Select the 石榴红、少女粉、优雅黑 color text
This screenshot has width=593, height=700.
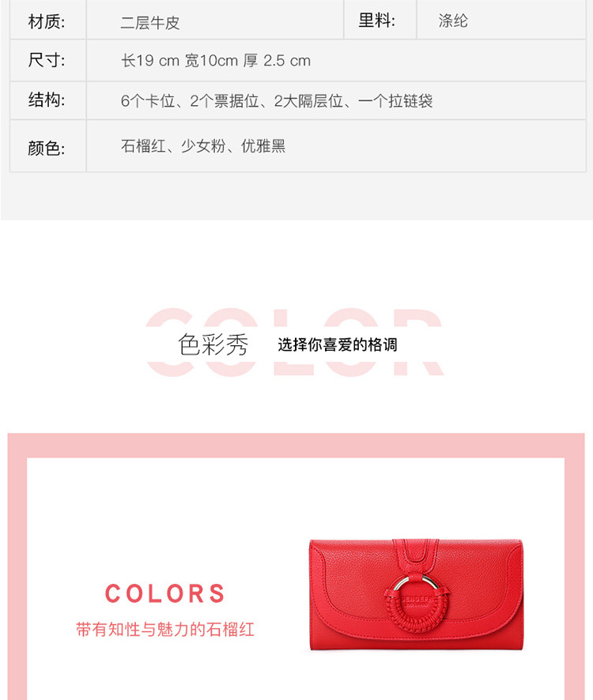203,146
